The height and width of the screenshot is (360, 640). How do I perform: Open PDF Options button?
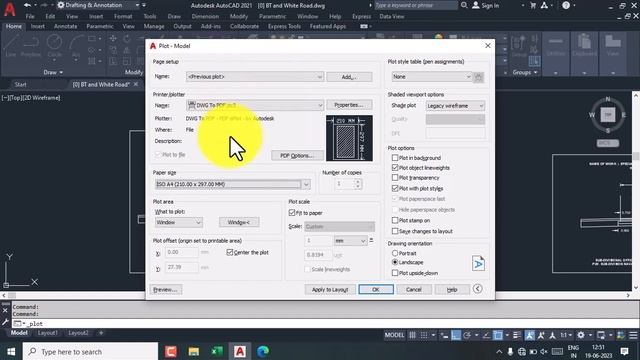tap(297, 156)
